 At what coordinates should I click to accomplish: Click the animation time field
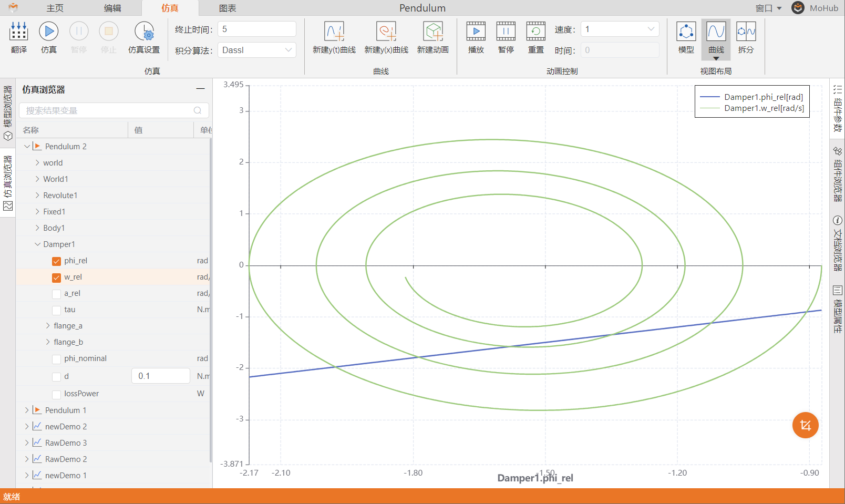tap(620, 50)
